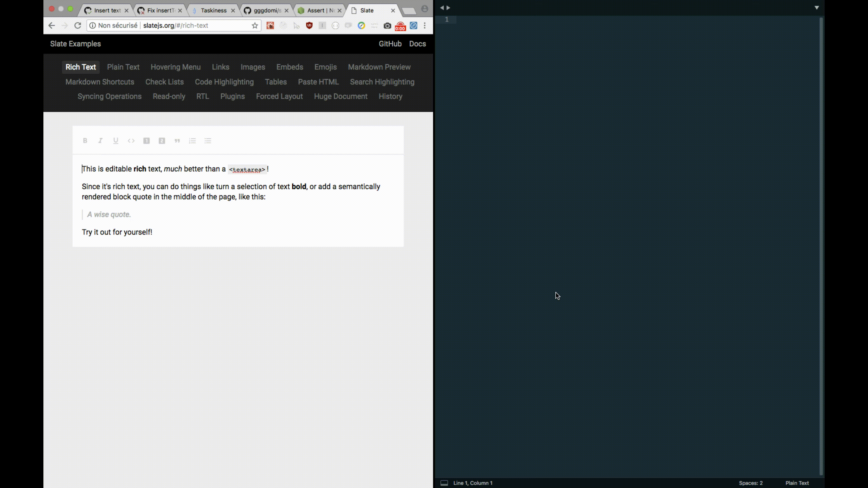Screen dimensions: 868x488
Task: Select the Markdown Preview example
Action: tap(379, 67)
